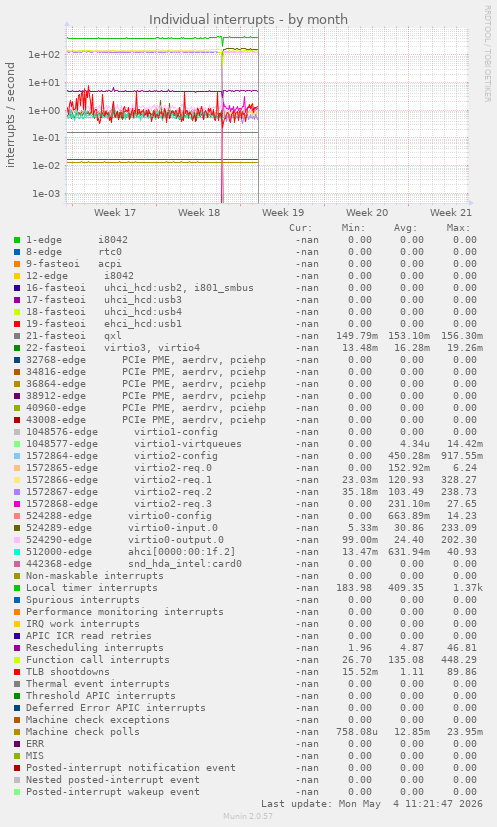Click the Function call interrupts legend entry
Image resolution: width=497 pixels, height=827 pixels.
coord(98,660)
